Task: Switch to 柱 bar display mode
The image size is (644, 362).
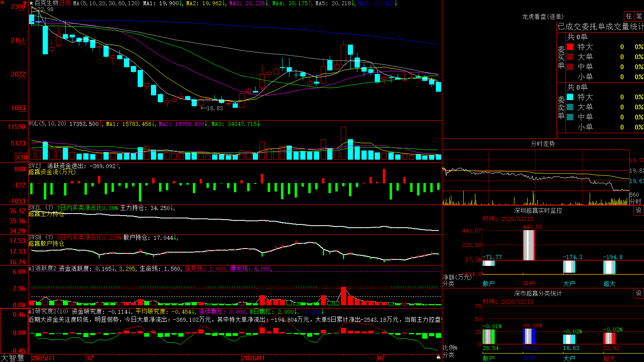Action: 629,16
